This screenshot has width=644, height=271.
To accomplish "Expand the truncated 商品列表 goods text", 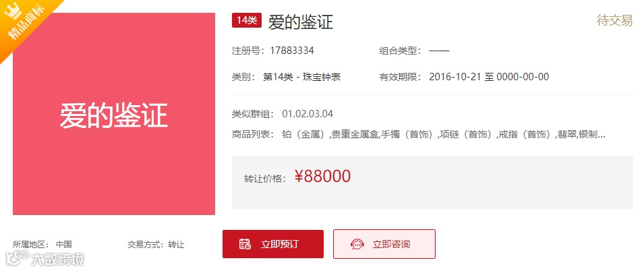I will [444, 134].
